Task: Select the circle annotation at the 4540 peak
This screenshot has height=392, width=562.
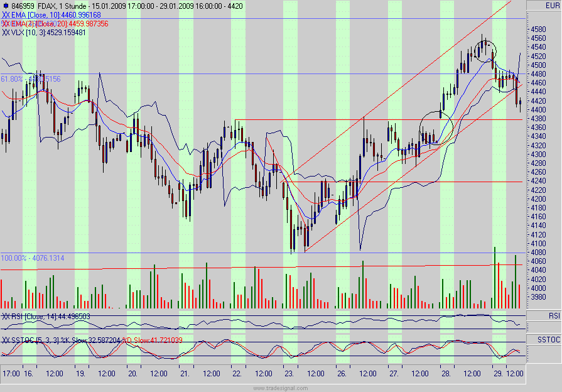Action: 484,50
